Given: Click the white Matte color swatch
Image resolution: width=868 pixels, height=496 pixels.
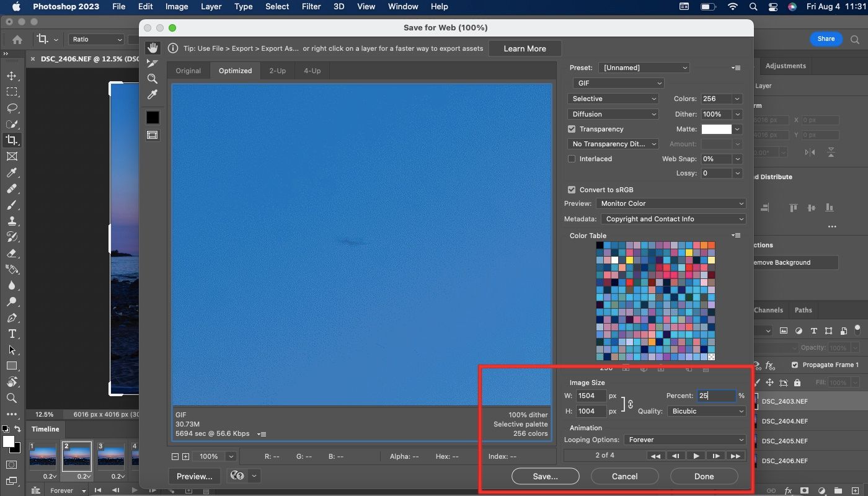Looking at the screenshot, I should pos(716,129).
